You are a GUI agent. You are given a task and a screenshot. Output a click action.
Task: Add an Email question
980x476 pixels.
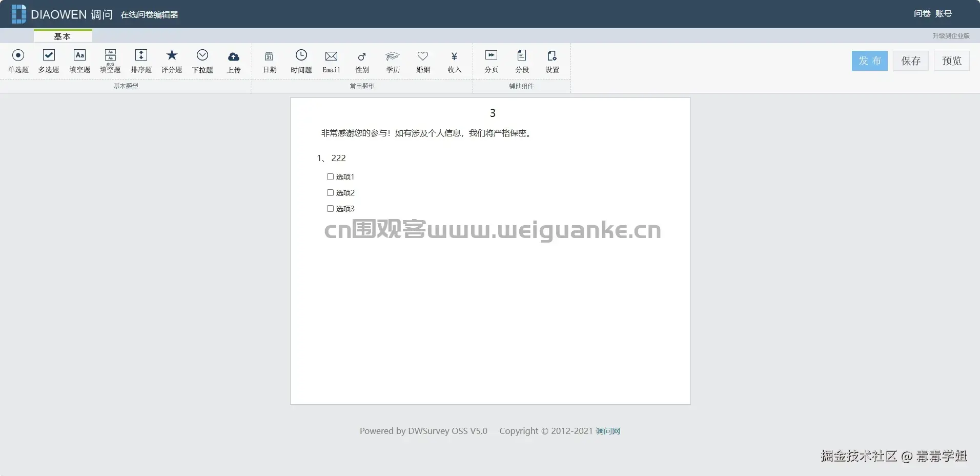(x=331, y=61)
